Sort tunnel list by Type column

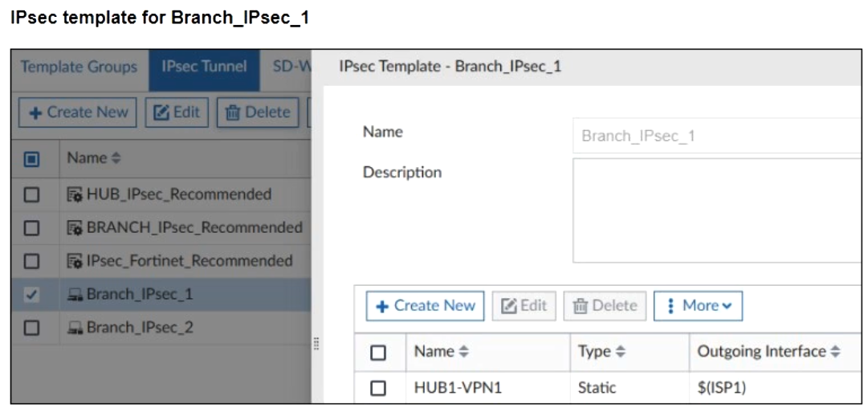click(601, 352)
